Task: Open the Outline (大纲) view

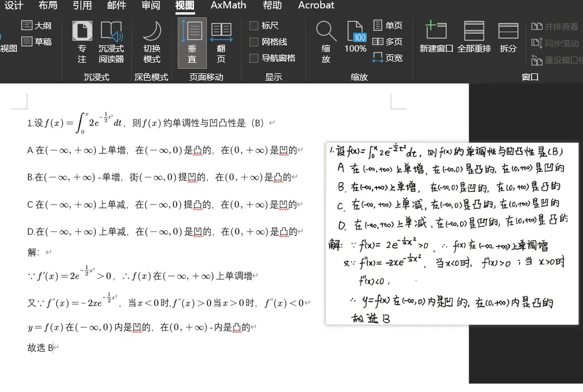Action: coord(36,25)
